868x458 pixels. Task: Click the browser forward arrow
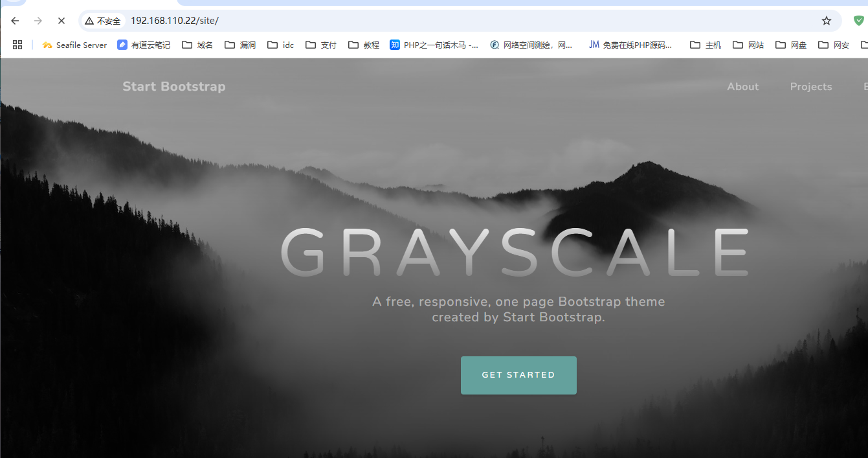click(x=38, y=21)
